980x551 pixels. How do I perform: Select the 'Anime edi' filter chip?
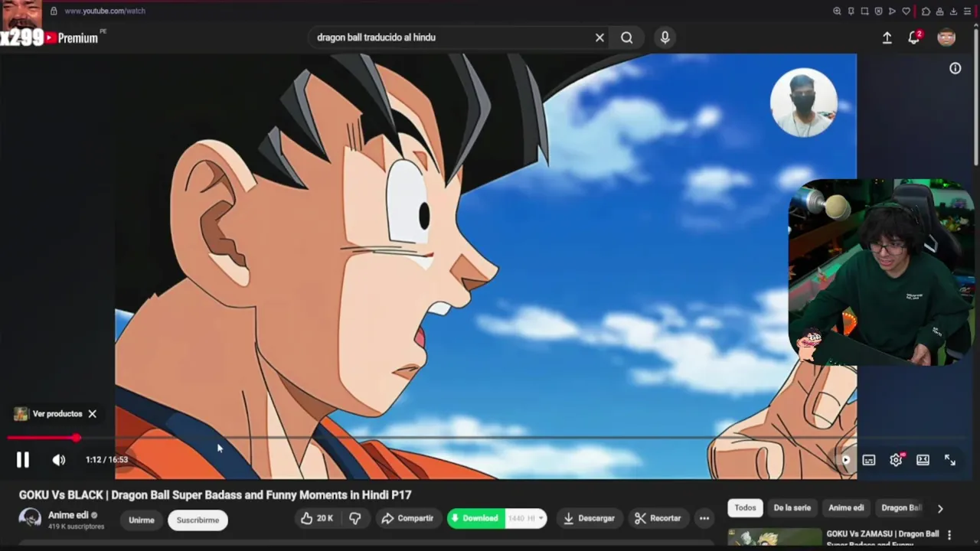(x=846, y=508)
